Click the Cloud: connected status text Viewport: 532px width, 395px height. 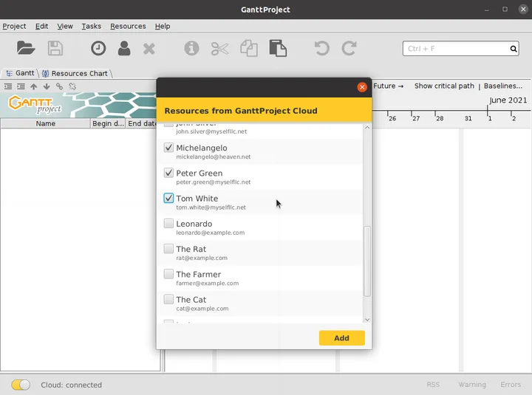point(71,385)
